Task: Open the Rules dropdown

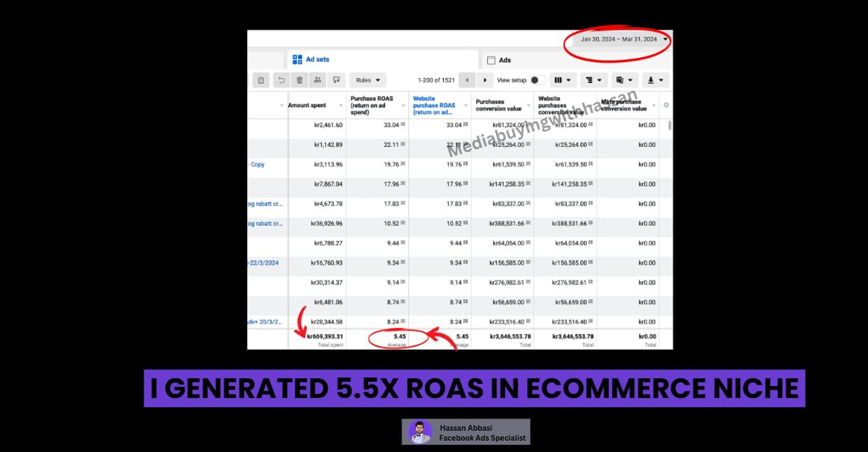Action: (368, 80)
